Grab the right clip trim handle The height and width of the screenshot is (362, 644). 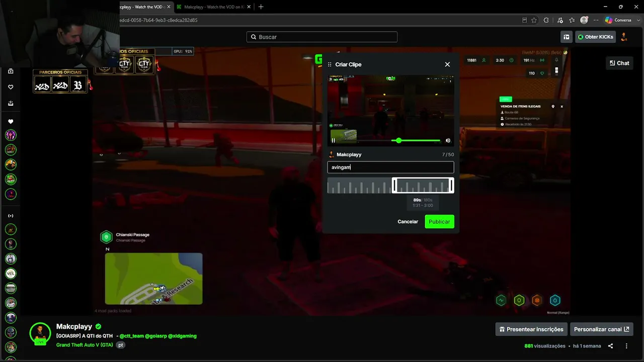tap(451, 186)
